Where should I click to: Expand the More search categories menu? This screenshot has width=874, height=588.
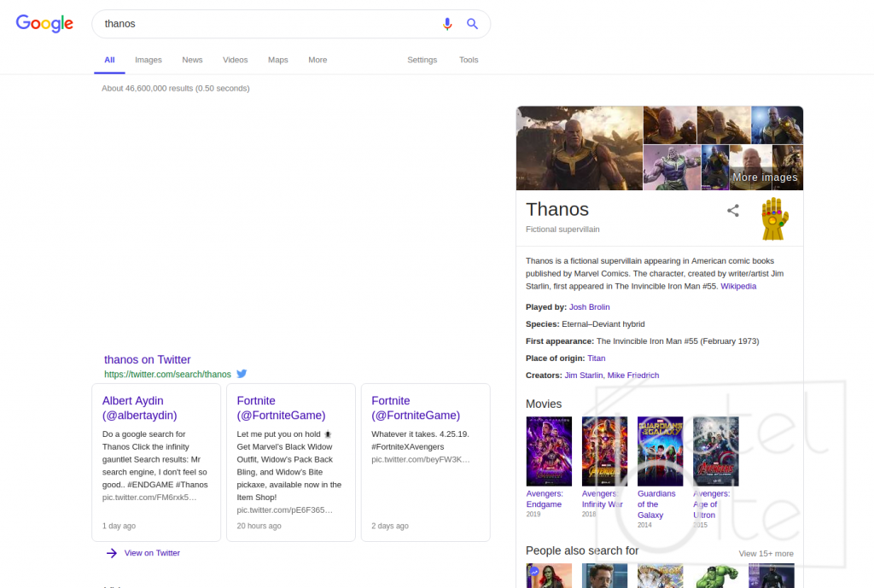318,60
